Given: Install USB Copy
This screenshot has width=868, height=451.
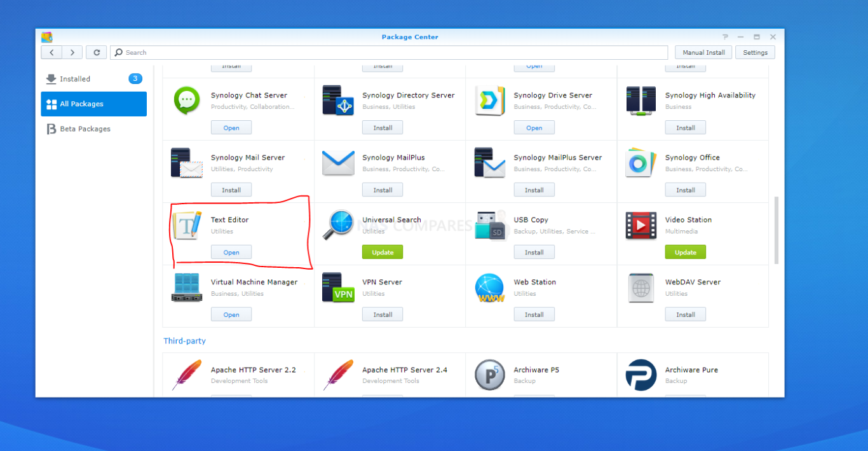Looking at the screenshot, I should pyautogui.click(x=534, y=253).
